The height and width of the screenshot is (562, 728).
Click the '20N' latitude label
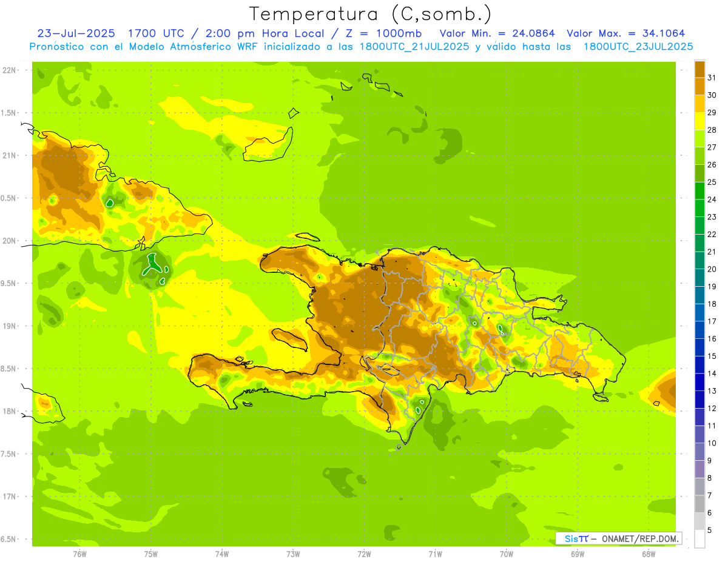tap(8, 241)
